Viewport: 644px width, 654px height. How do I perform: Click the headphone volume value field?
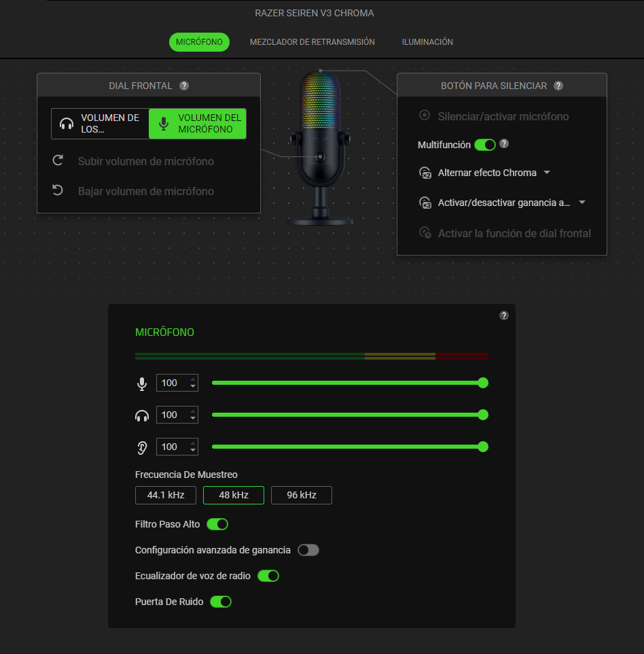177,415
